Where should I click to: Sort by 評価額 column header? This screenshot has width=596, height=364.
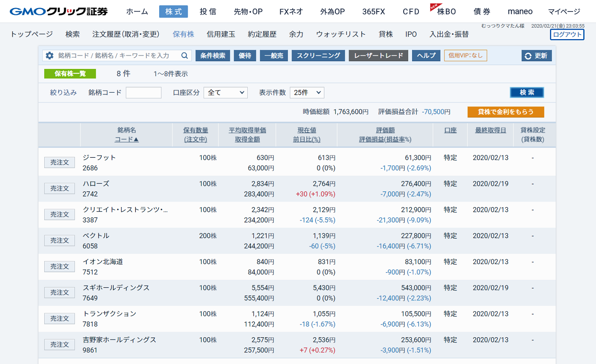(385, 130)
